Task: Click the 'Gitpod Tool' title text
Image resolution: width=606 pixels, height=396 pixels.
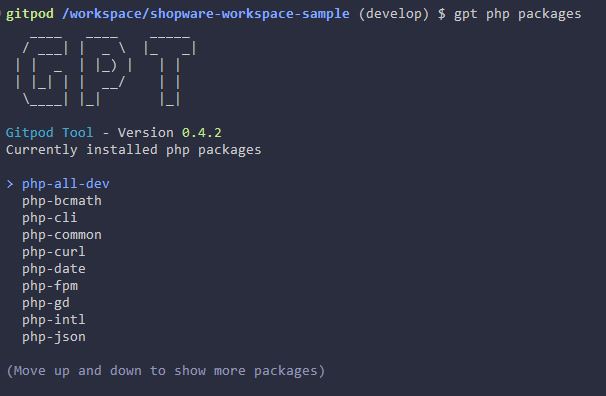Action: pos(49,133)
